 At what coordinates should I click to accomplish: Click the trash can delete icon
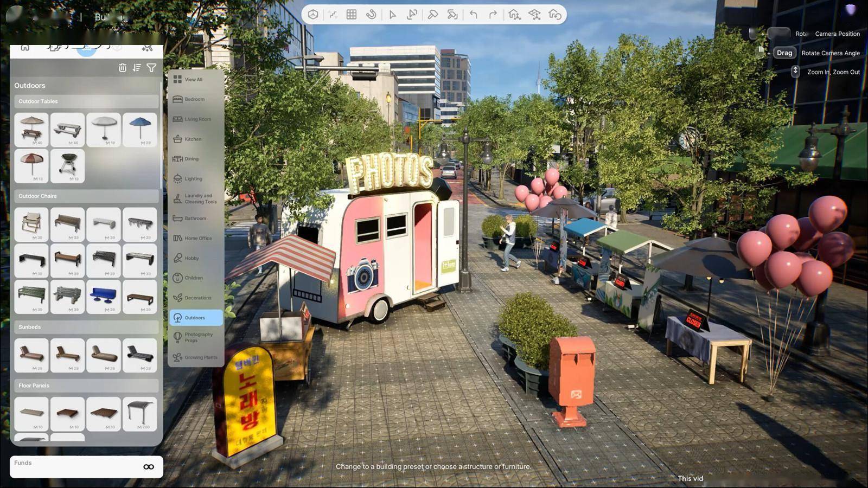pos(123,68)
